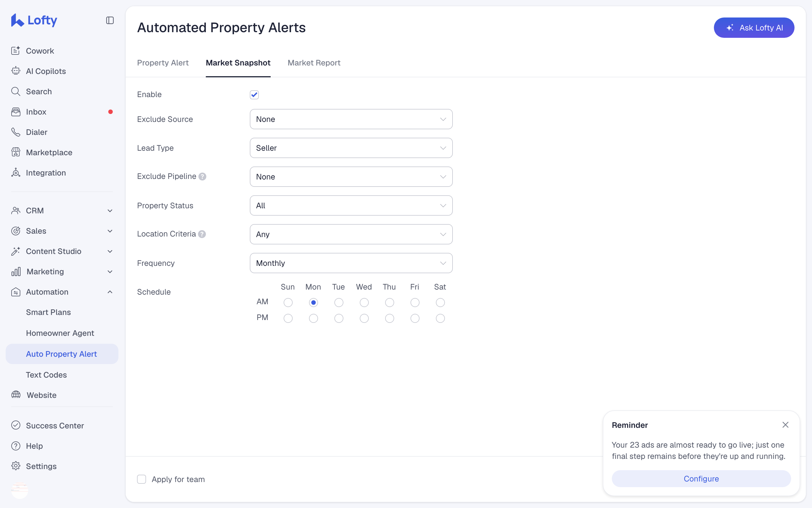Image resolution: width=812 pixels, height=508 pixels.
Task: Click the Lofty logo
Action: tap(34, 20)
